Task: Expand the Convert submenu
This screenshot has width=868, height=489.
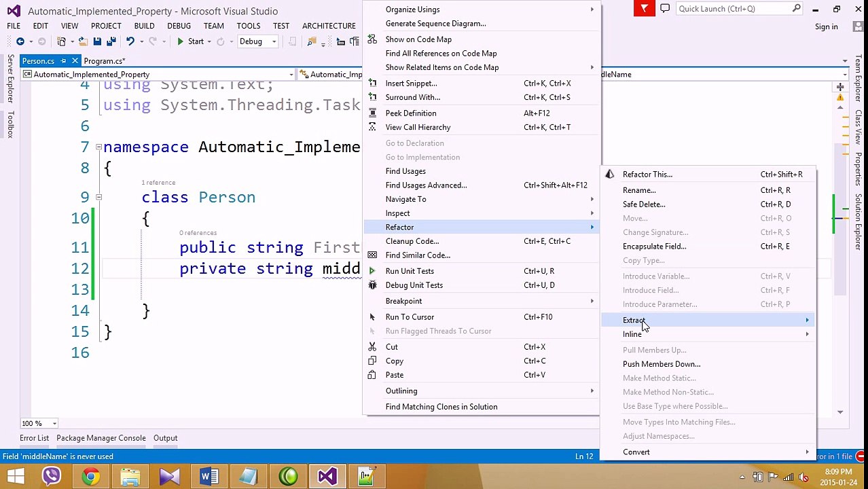Action: (708, 452)
